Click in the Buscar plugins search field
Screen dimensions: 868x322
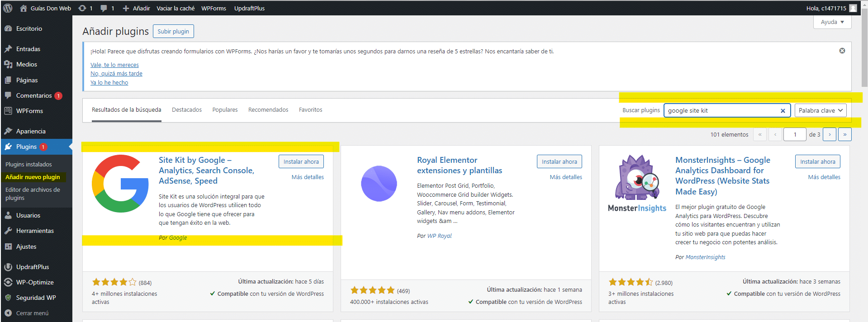click(x=721, y=110)
